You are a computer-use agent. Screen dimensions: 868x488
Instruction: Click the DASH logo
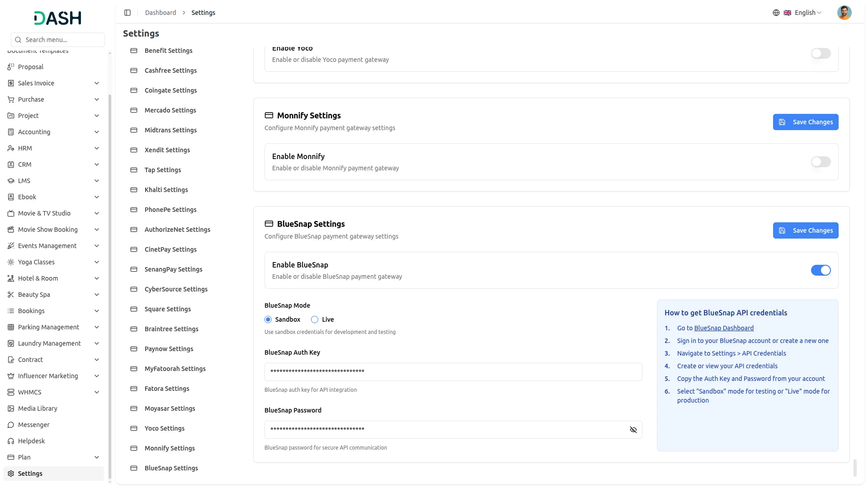[57, 18]
